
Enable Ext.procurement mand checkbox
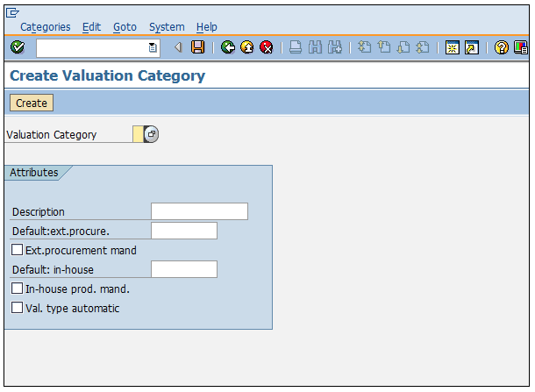pyautogui.click(x=18, y=250)
